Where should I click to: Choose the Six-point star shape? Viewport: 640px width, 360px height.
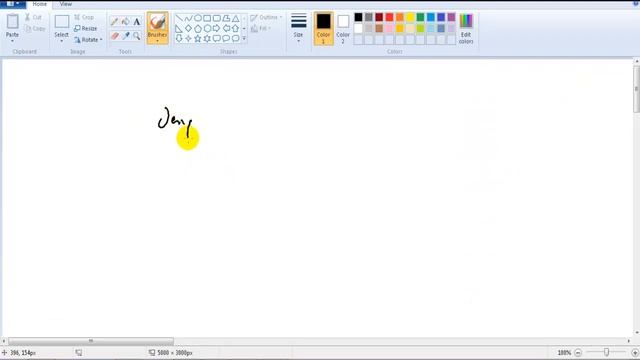pyautogui.click(x=207, y=38)
